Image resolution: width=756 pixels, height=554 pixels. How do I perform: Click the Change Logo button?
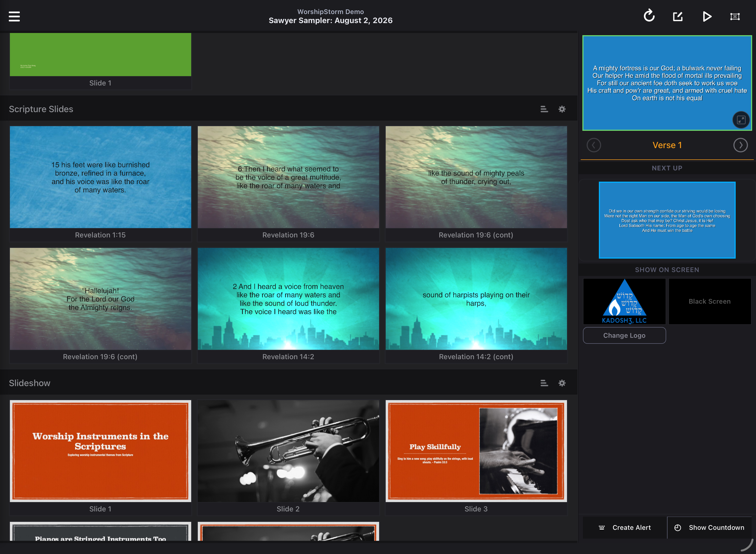coord(624,335)
